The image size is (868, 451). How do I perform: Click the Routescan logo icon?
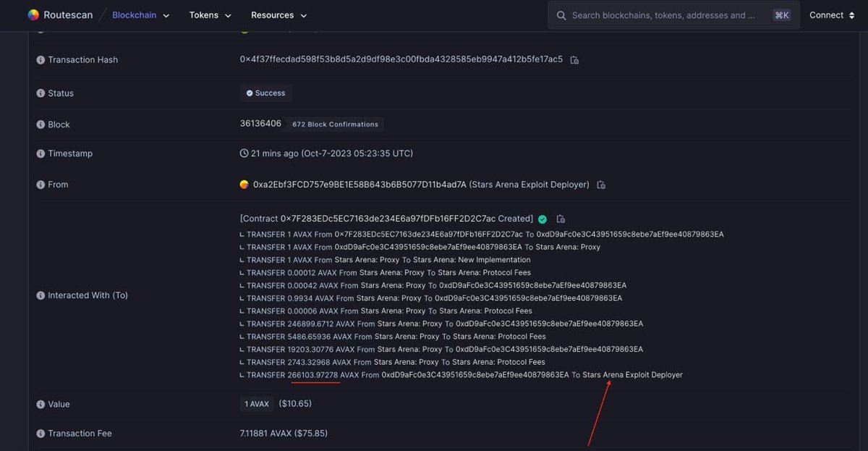[x=33, y=15]
